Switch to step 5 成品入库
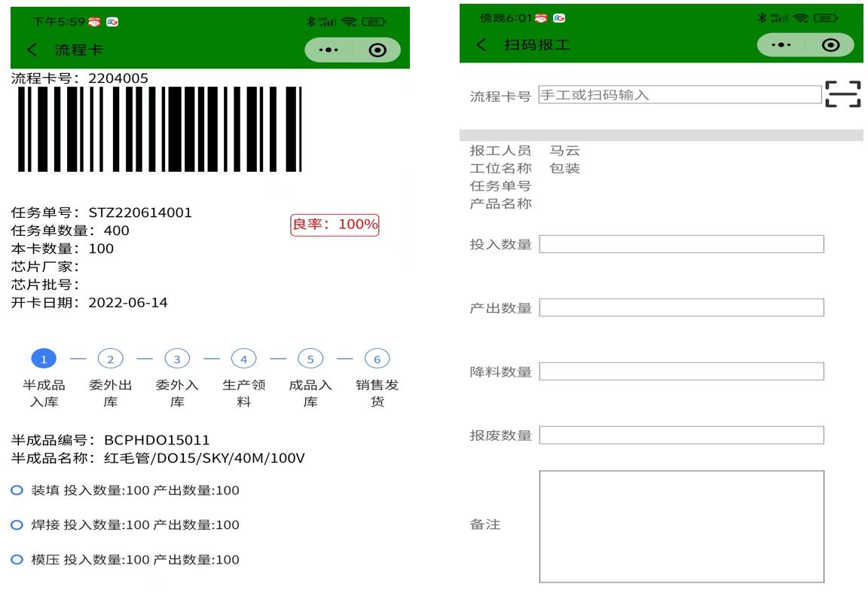The height and width of the screenshot is (596, 868). pos(310,359)
